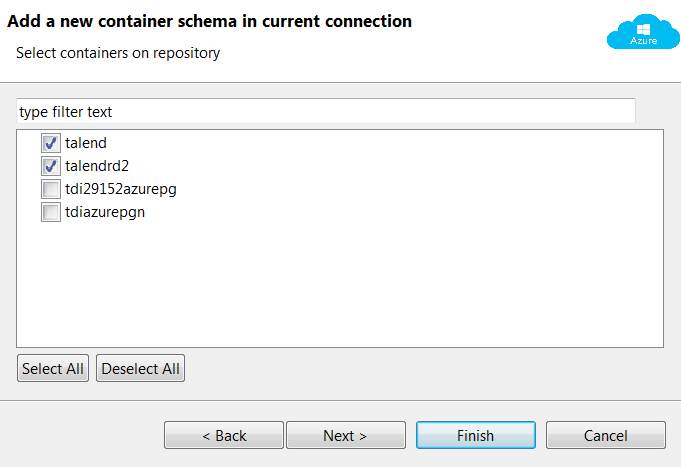Proceed using the Next button

pyautogui.click(x=345, y=436)
